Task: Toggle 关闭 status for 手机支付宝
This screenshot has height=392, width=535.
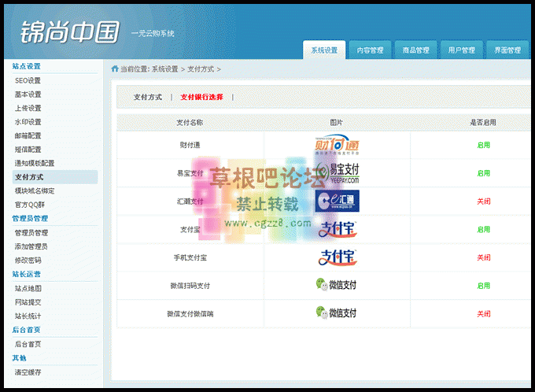Action: click(x=483, y=257)
